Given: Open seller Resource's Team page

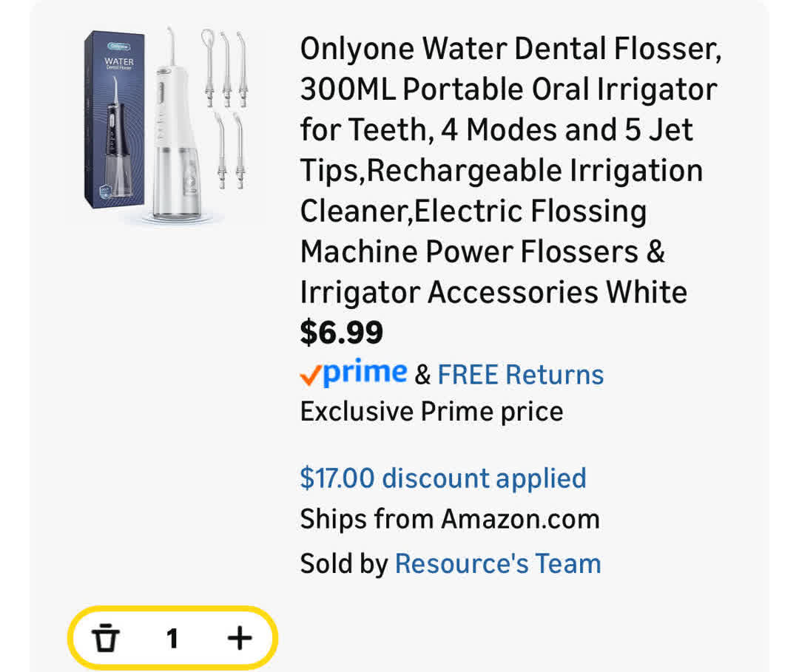Looking at the screenshot, I should 497,564.
